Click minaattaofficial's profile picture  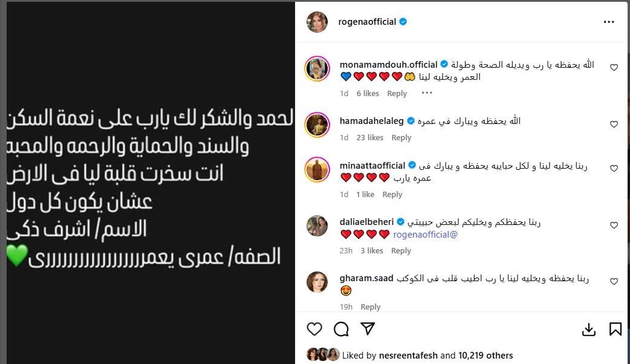point(317,169)
